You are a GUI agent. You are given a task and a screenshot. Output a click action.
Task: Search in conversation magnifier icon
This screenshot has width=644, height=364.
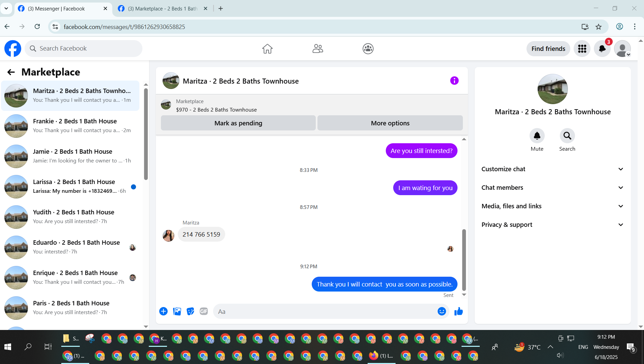click(567, 136)
